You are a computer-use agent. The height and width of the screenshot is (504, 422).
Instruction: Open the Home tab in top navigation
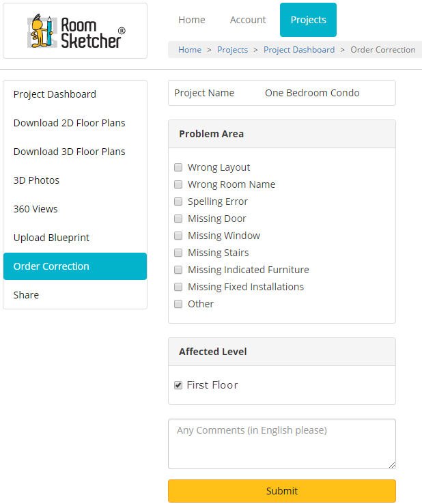pyautogui.click(x=192, y=20)
